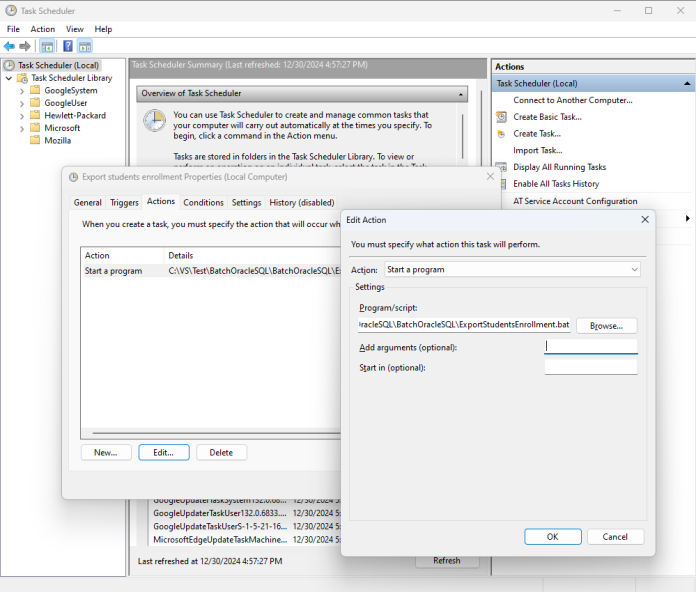Viewport: 696px width, 592px height.
Task: Click the Help toolbar icon
Action: (x=67, y=46)
